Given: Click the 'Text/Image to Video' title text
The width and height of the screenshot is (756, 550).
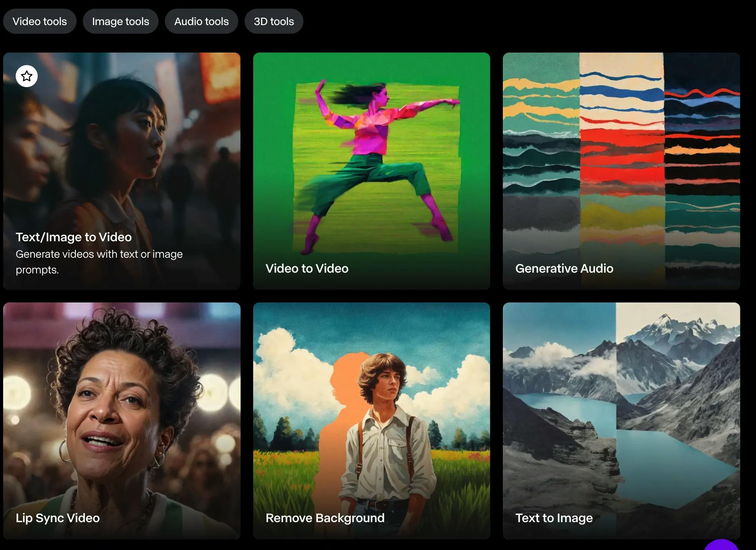Looking at the screenshot, I should click(x=73, y=237).
